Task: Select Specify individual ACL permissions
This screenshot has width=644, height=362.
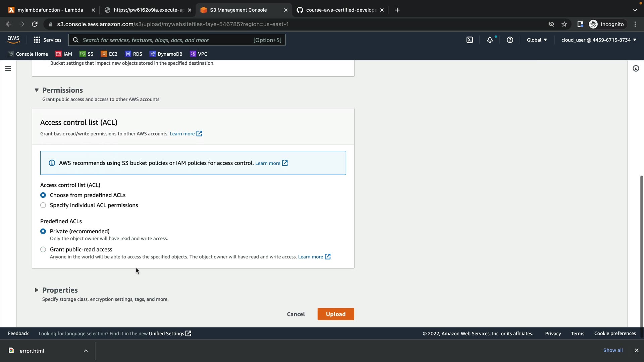Action: 43,205
